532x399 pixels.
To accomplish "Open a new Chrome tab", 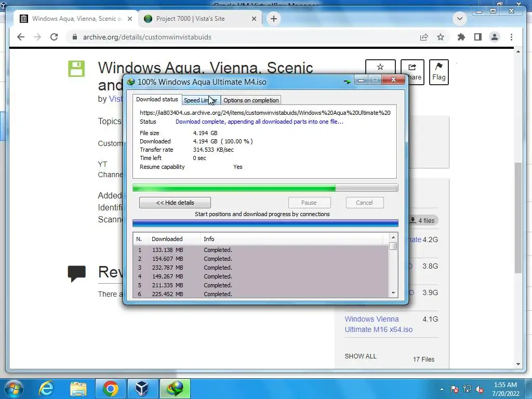I will [x=274, y=19].
